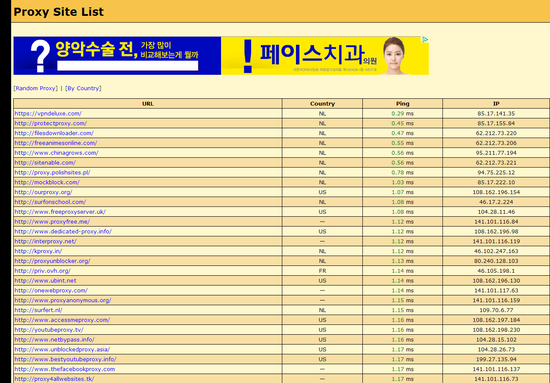The width and height of the screenshot is (550, 383).
Task: Select IP address 46.105.198.1
Action: click(496, 271)
